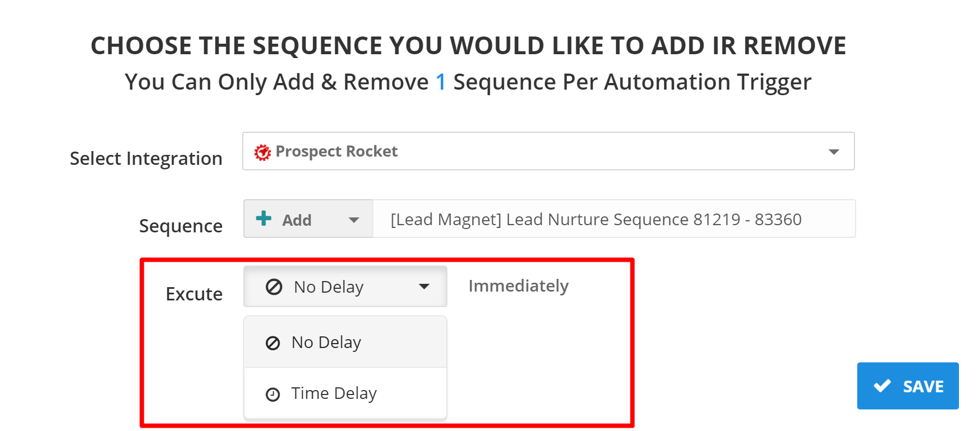Click the clock icon beside Time Delay
The height and width of the screenshot is (431, 980).
[273, 394]
